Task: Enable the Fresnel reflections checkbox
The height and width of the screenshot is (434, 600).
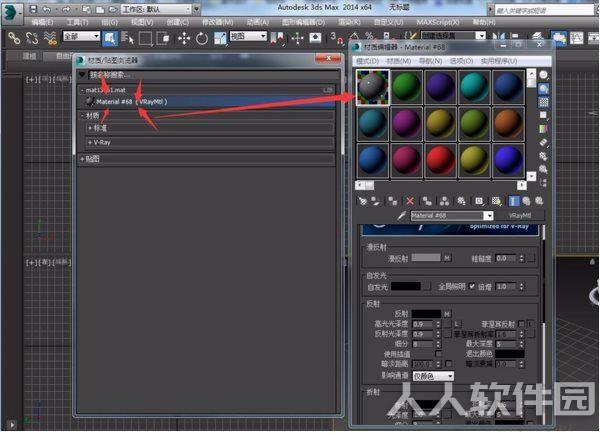Action: tap(521, 324)
